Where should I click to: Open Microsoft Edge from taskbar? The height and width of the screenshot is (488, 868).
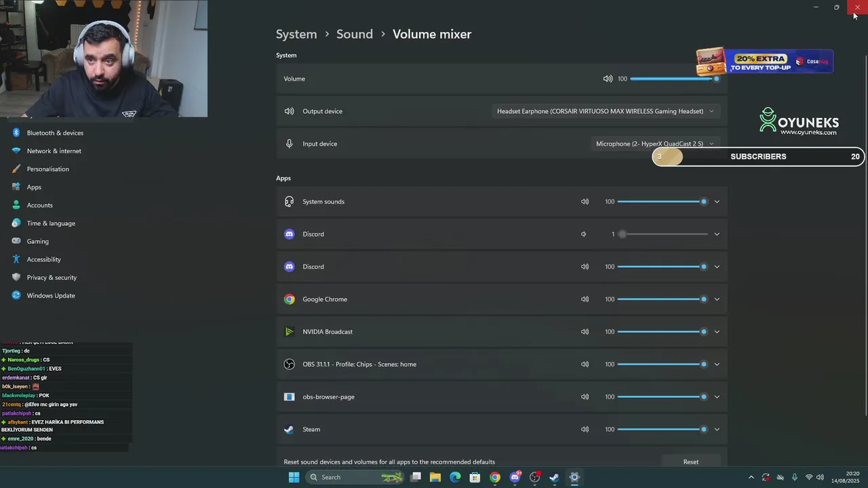455,477
